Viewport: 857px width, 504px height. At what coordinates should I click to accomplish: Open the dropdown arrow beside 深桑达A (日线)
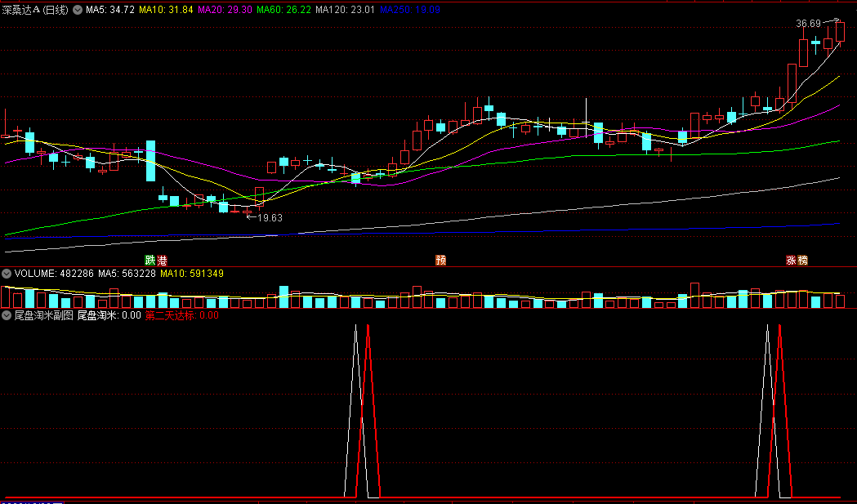point(78,10)
